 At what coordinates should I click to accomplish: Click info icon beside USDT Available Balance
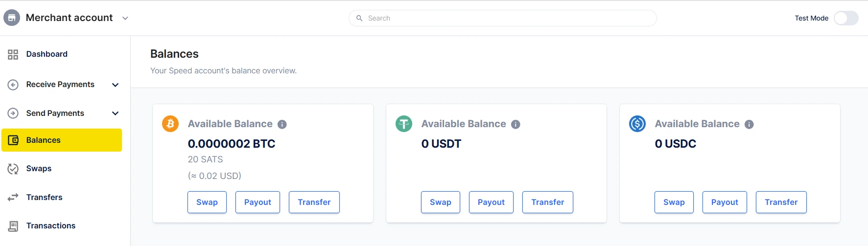tap(516, 124)
